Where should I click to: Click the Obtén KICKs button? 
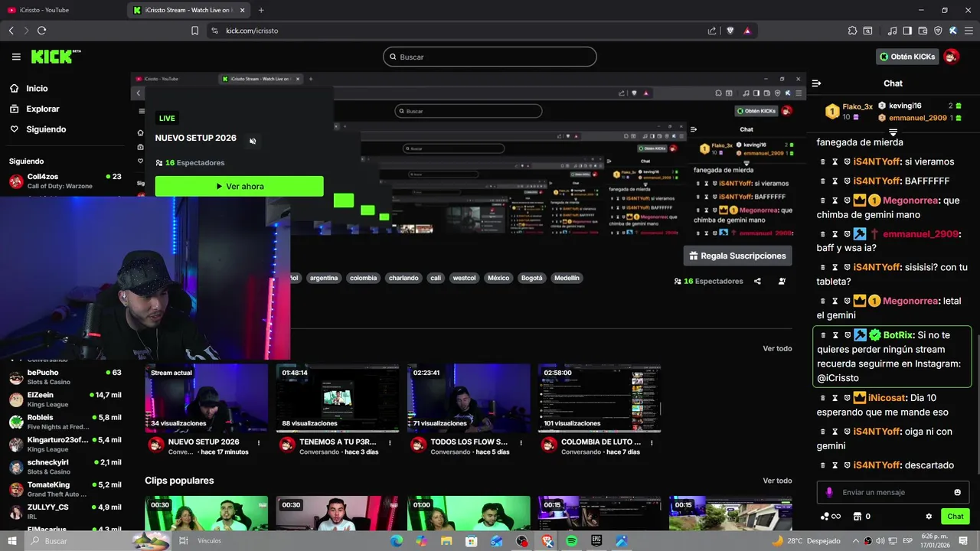[x=907, y=57]
